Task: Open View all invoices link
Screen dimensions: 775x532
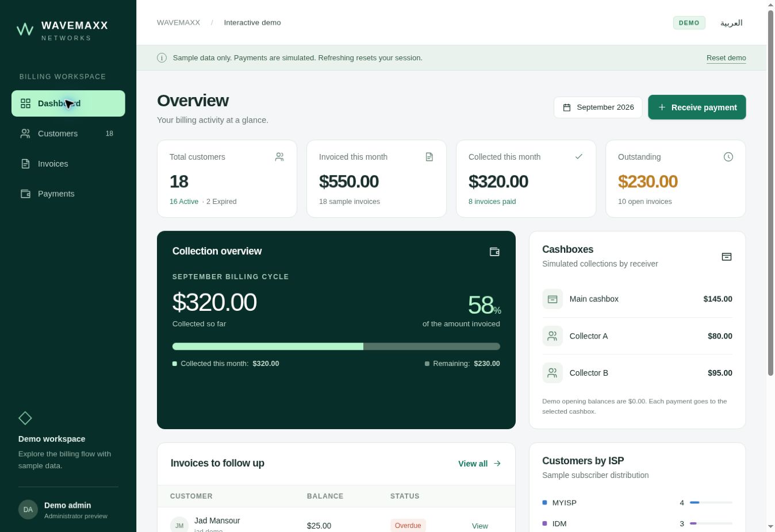Action: tap(479, 464)
